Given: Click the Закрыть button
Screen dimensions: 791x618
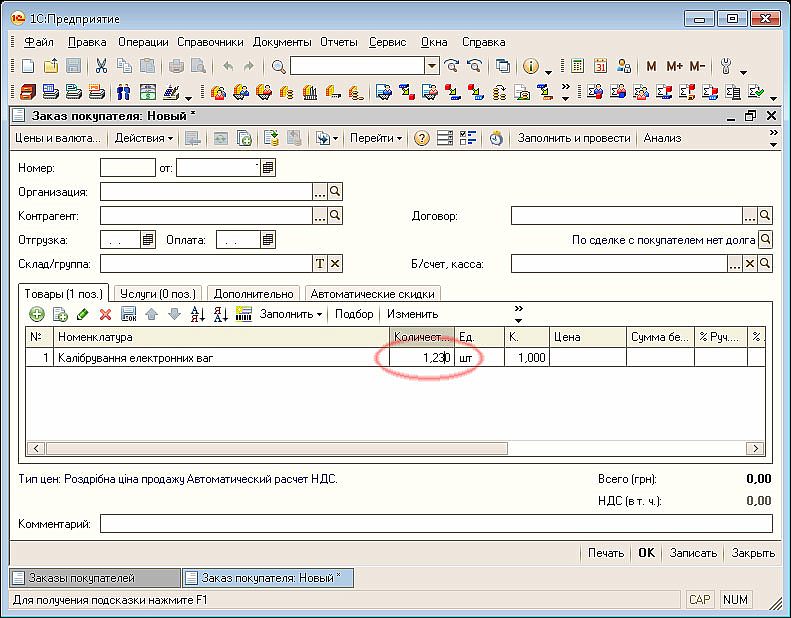Looking at the screenshot, I should (753, 553).
